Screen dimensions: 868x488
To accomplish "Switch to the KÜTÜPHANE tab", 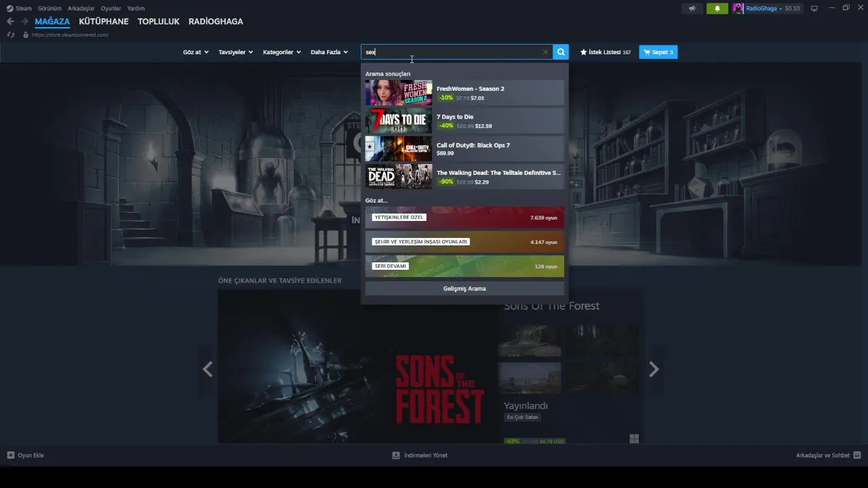I will point(104,22).
